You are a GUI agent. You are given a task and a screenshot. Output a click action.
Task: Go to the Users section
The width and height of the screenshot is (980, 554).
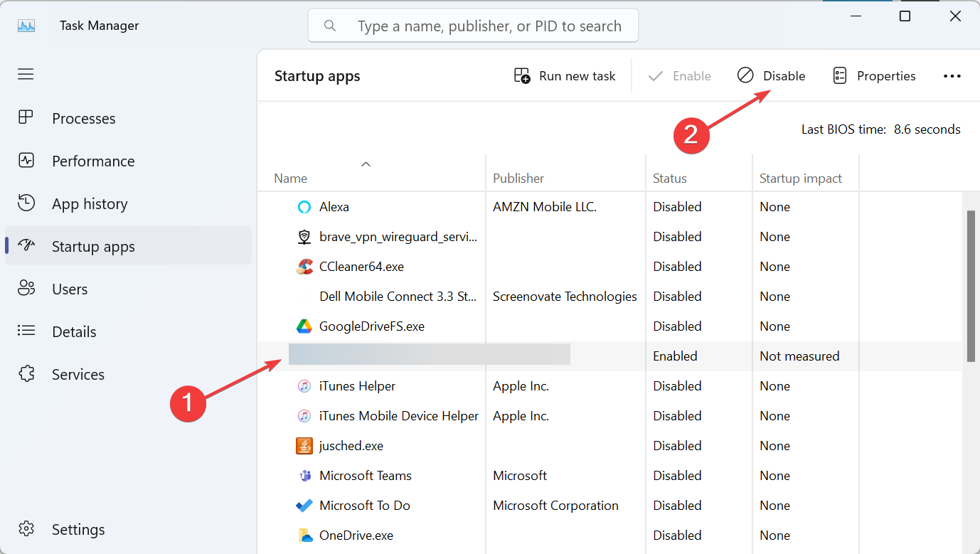point(69,289)
